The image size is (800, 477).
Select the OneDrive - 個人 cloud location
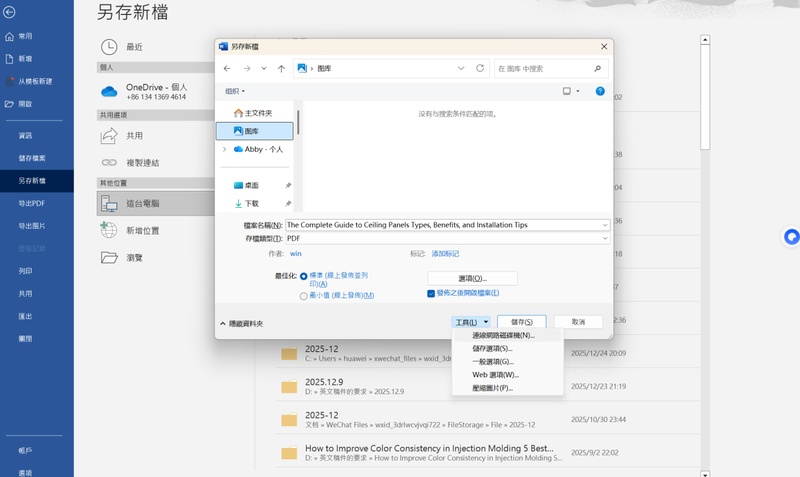[x=156, y=92]
